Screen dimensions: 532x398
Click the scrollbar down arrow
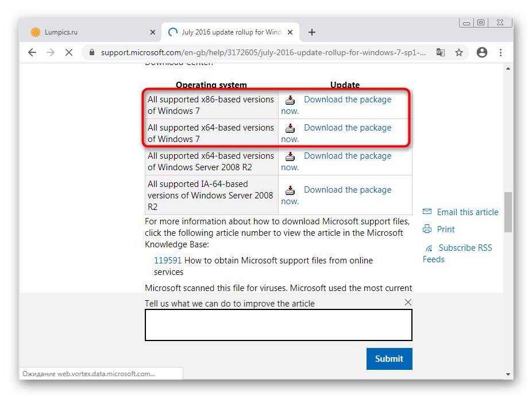508,374
